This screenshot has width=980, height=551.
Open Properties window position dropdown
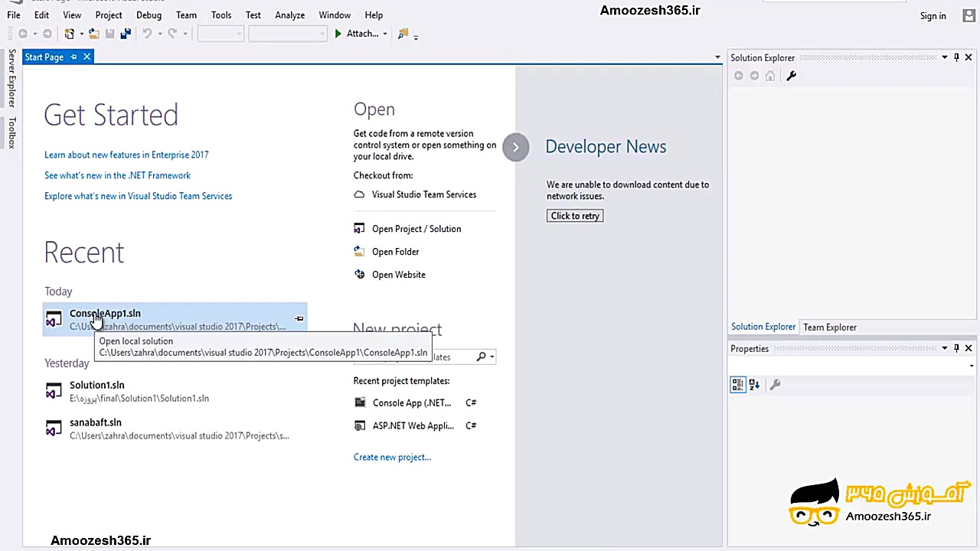tap(945, 348)
